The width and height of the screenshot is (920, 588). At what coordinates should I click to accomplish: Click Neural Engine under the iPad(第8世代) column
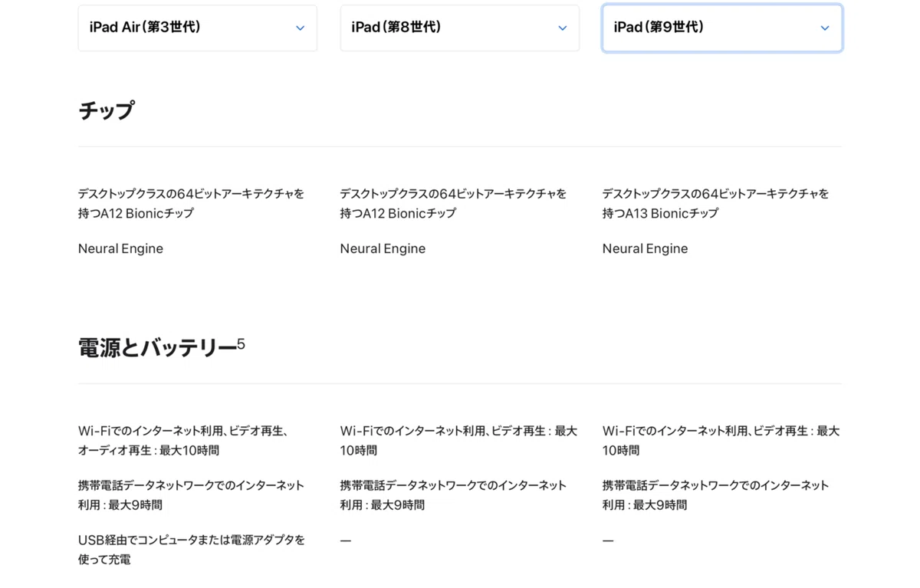383,248
